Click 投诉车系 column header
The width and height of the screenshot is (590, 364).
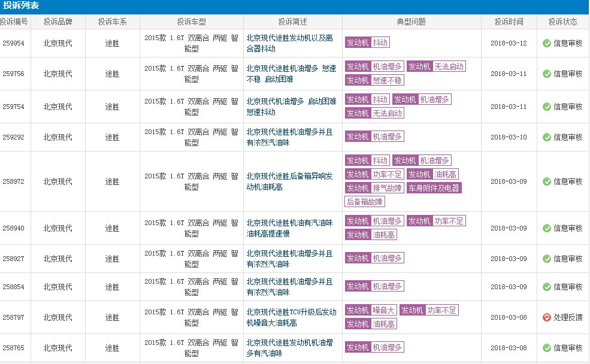point(112,22)
